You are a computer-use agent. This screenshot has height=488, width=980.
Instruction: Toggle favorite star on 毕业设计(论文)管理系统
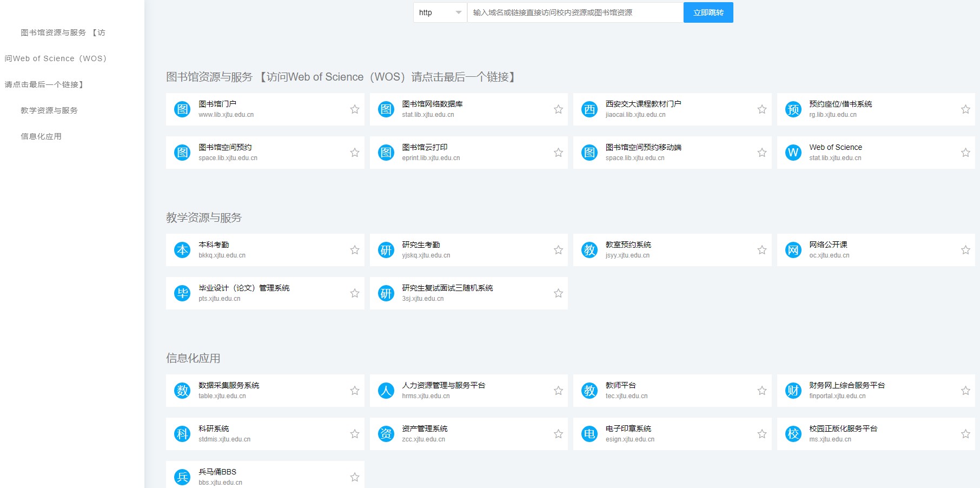[355, 293]
